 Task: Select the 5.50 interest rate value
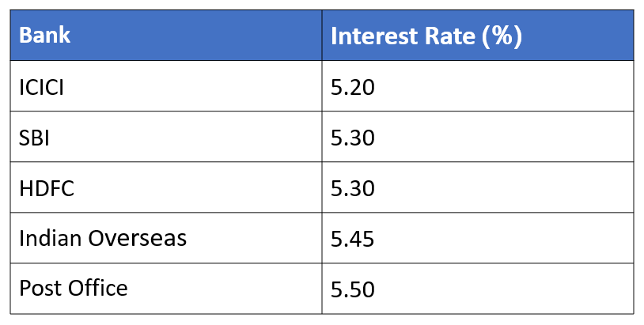[352, 288]
